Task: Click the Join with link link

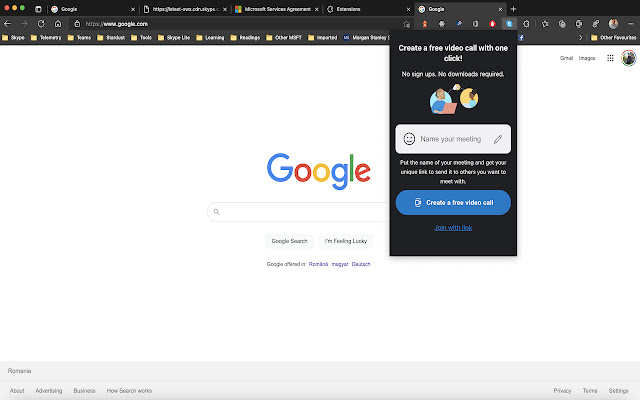Action: point(453,228)
